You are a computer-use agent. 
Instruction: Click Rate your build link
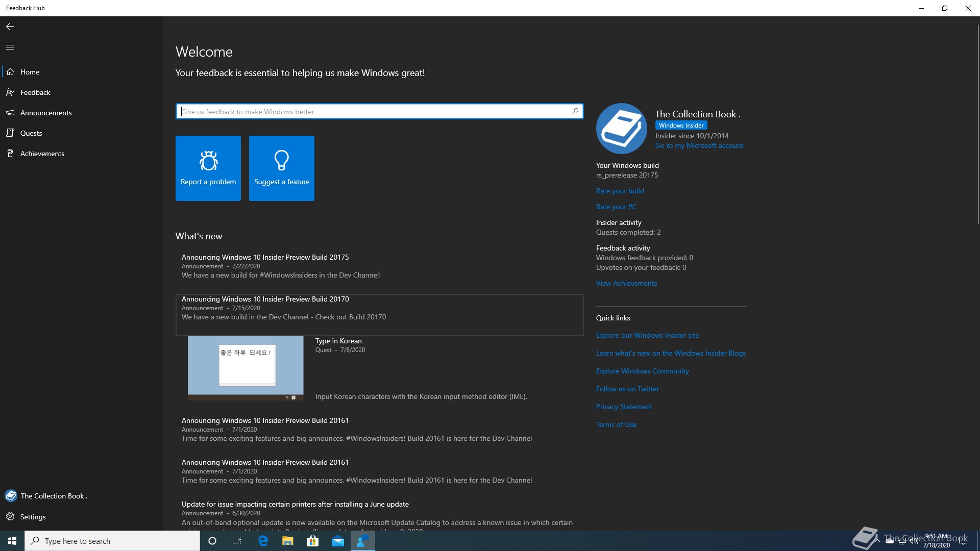[620, 191]
